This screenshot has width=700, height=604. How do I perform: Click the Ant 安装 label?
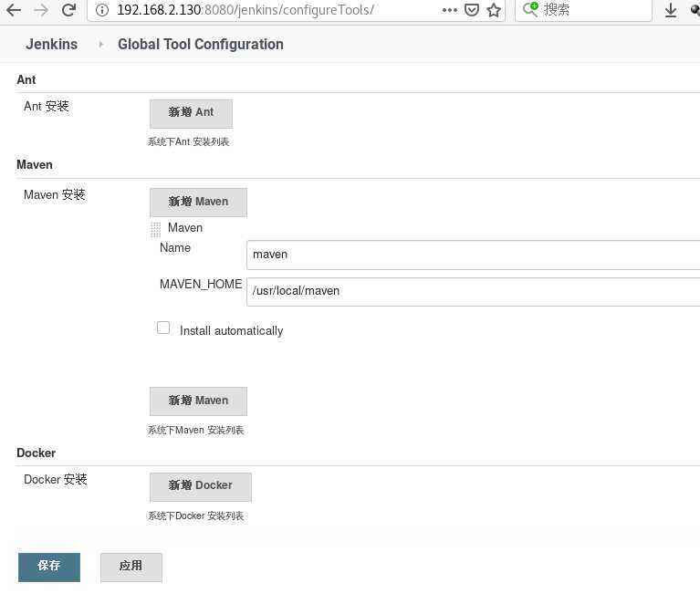tap(47, 106)
